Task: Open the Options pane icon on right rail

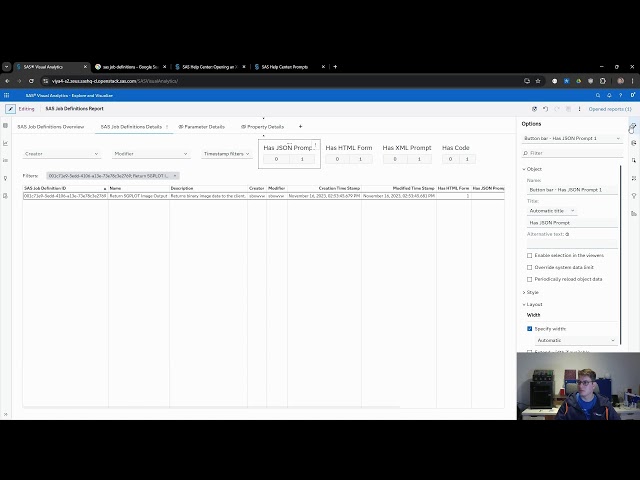Action: point(633,127)
